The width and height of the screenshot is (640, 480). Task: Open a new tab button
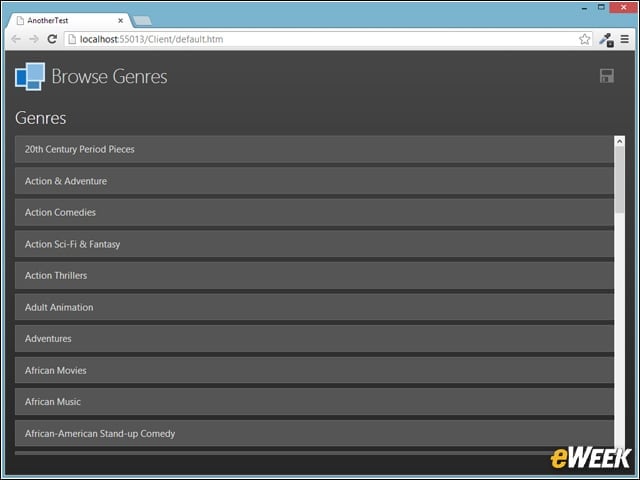click(x=142, y=20)
